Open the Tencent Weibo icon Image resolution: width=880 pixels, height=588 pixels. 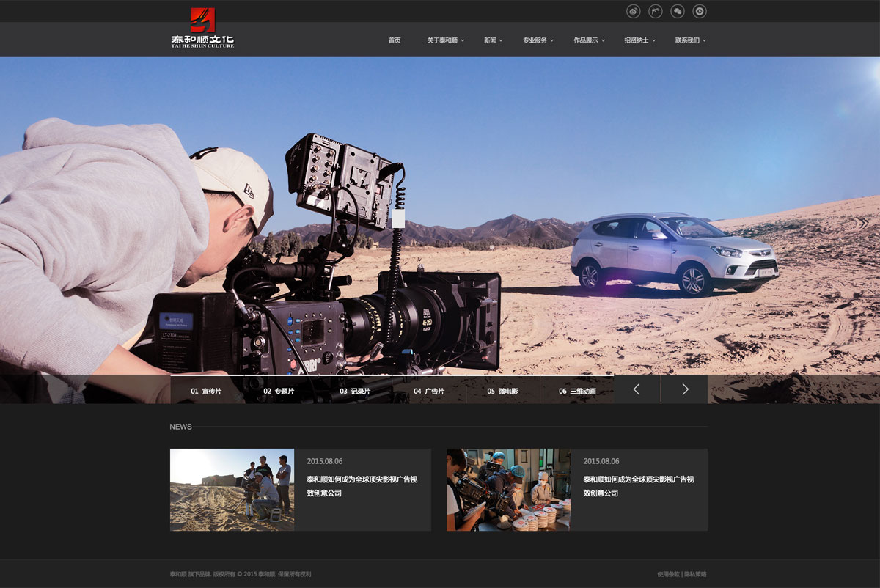pyautogui.click(x=656, y=11)
